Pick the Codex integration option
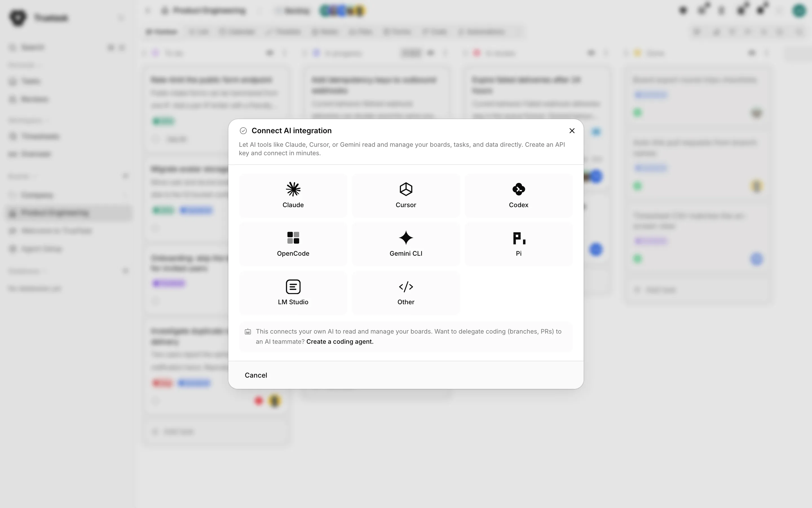Image resolution: width=812 pixels, height=508 pixels. [x=518, y=196]
